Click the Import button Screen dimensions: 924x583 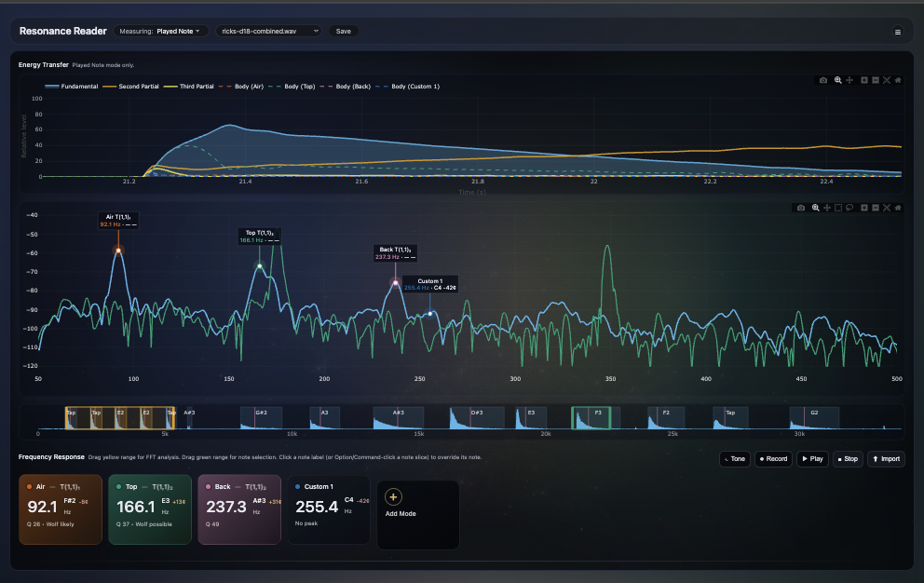click(x=887, y=459)
